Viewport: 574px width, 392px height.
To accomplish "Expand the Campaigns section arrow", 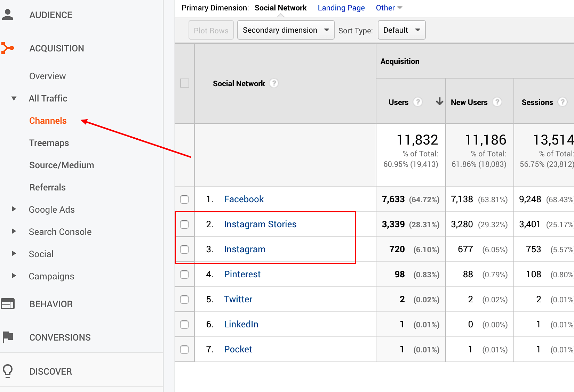I will pos(14,276).
